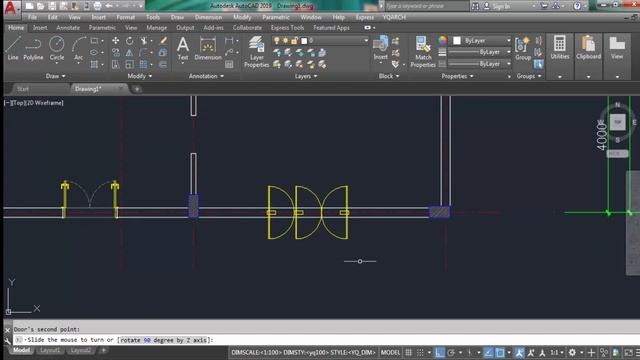Toggle drawing grid display in status bar
The height and width of the screenshot is (360, 640).
click(x=409, y=352)
